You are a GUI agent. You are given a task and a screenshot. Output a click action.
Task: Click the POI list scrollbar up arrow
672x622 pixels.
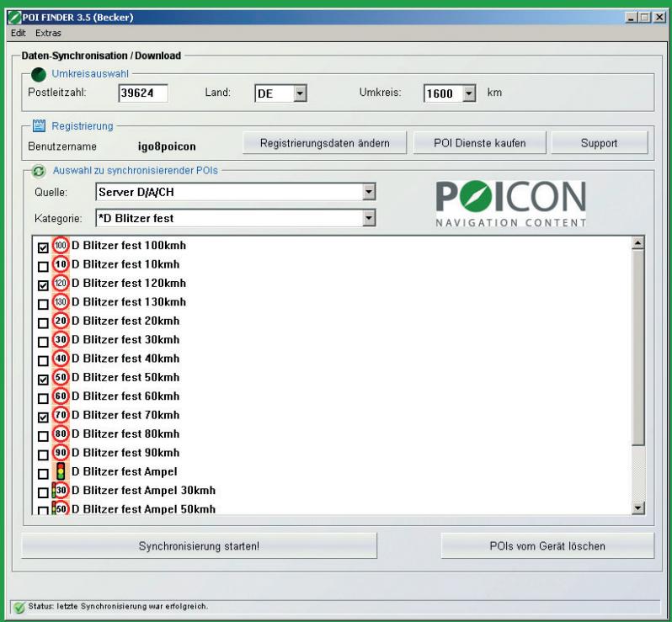tap(637, 243)
